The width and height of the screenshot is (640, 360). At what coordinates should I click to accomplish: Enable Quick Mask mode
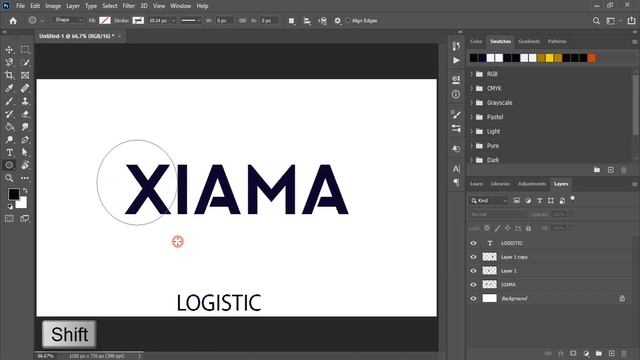click(x=9, y=219)
